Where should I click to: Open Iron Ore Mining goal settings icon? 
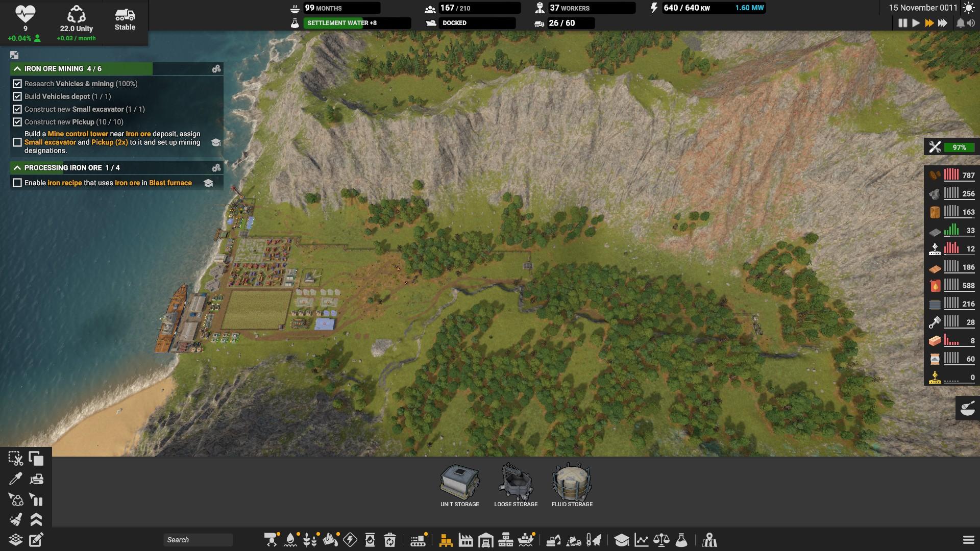[216, 68]
